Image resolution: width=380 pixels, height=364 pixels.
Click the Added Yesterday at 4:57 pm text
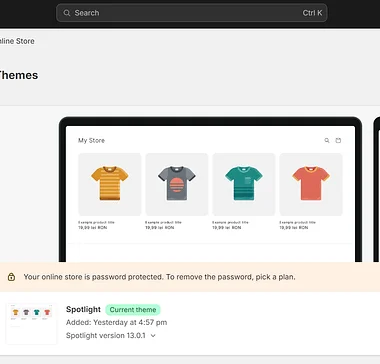pos(117,322)
